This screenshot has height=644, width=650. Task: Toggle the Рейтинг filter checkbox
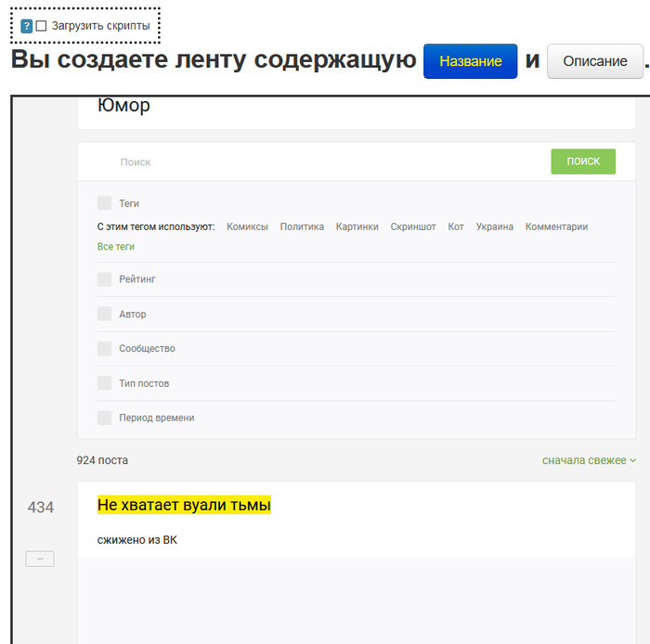pos(104,279)
